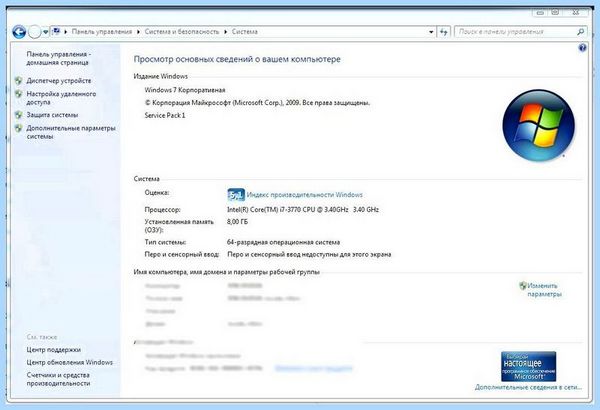Click the blurred change product key link
Viewport: 600px width, 410px height.
coord(313,368)
